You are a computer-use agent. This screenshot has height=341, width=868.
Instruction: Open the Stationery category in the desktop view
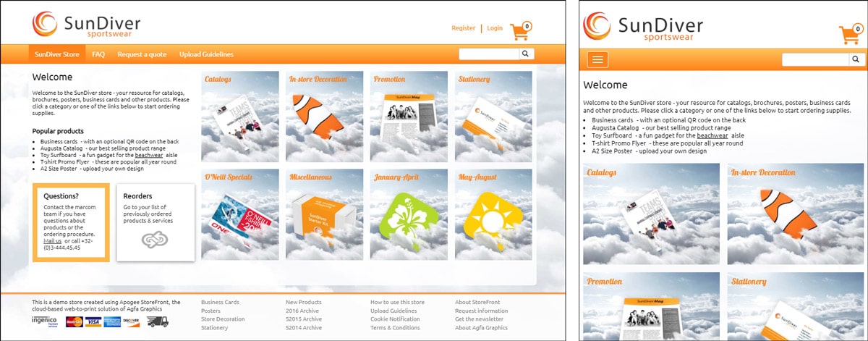[494, 116]
